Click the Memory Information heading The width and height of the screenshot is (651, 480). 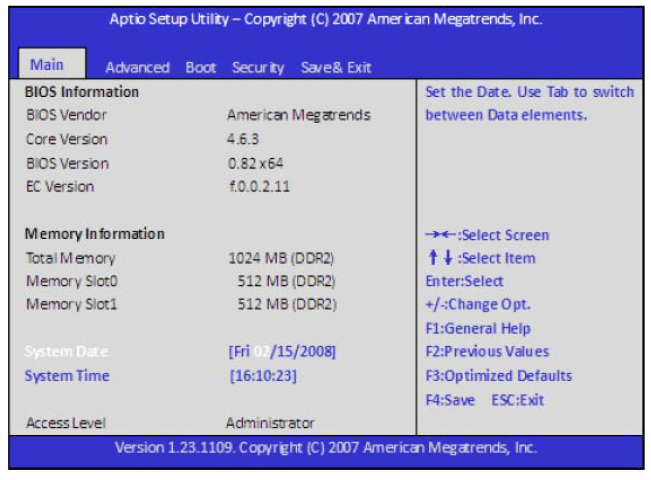pos(95,234)
